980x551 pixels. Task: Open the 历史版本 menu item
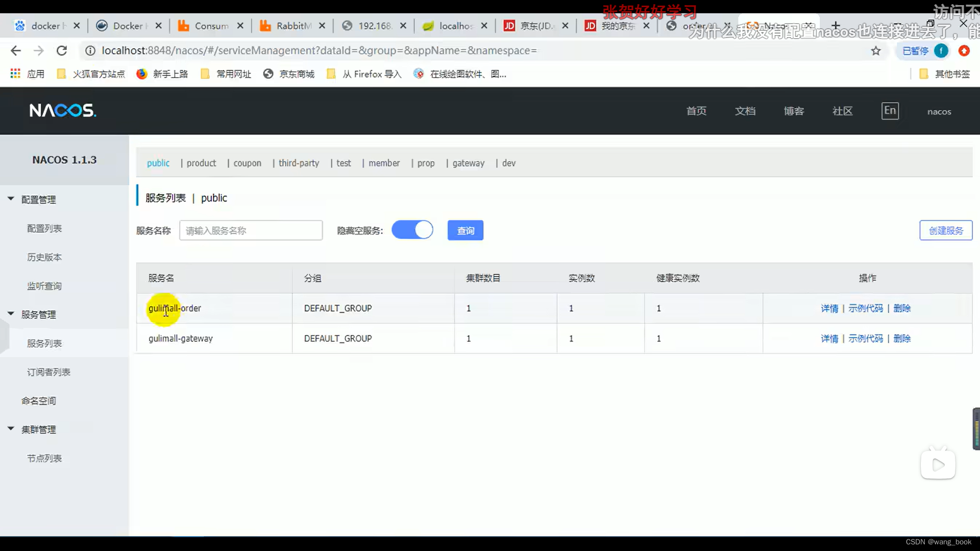pyautogui.click(x=44, y=257)
